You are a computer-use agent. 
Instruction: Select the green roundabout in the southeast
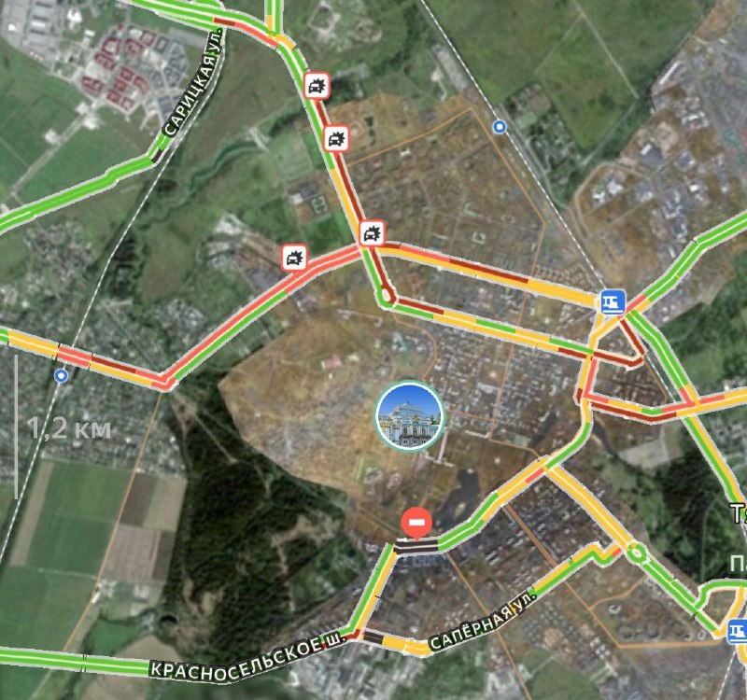(636, 553)
